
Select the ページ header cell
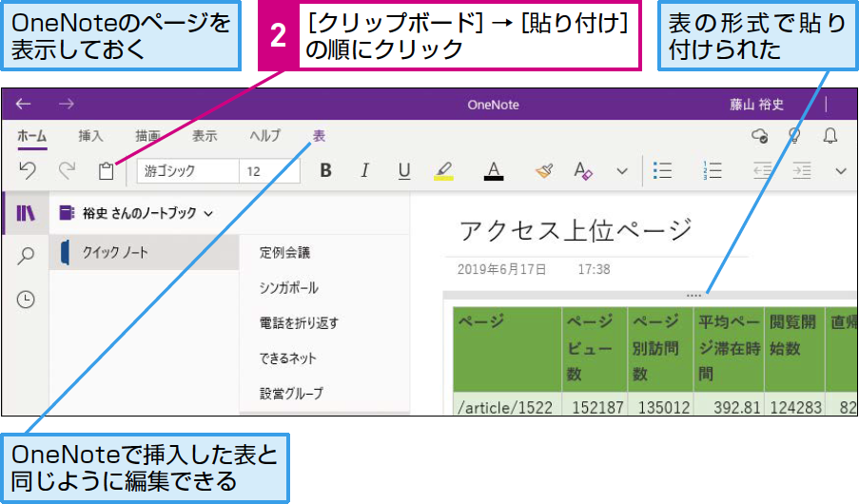[x=507, y=349]
